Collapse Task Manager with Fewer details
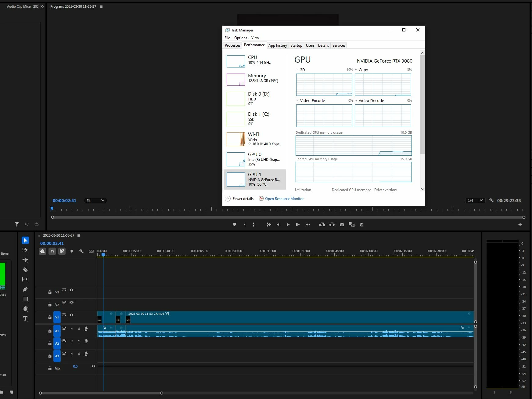 click(239, 199)
